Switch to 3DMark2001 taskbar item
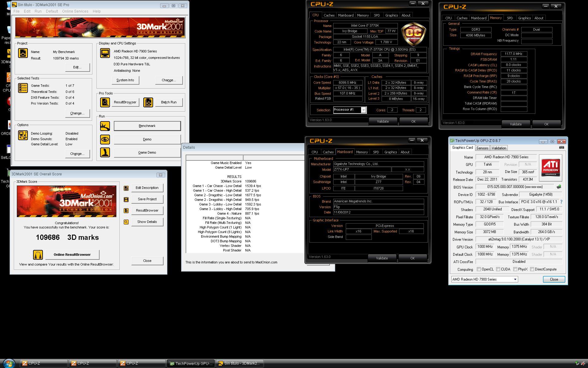This screenshot has width=588, height=368. [x=240, y=363]
